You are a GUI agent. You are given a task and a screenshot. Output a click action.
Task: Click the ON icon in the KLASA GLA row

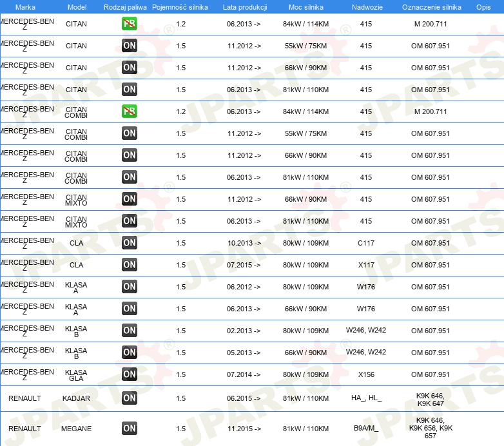tap(129, 374)
